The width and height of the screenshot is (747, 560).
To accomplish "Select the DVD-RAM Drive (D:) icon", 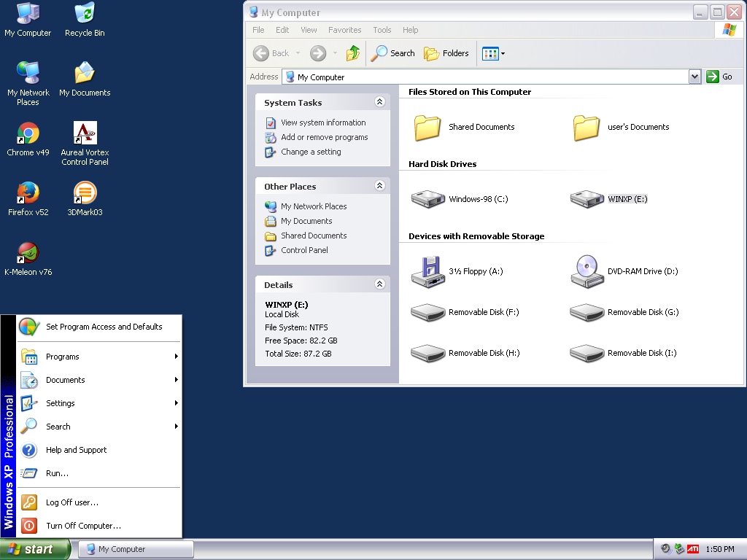I will (x=587, y=271).
